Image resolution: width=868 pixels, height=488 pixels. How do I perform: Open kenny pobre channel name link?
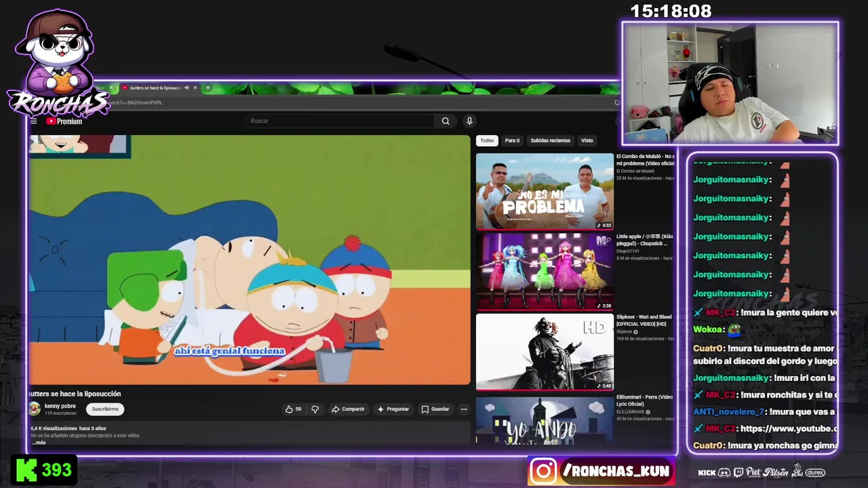tap(60, 406)
